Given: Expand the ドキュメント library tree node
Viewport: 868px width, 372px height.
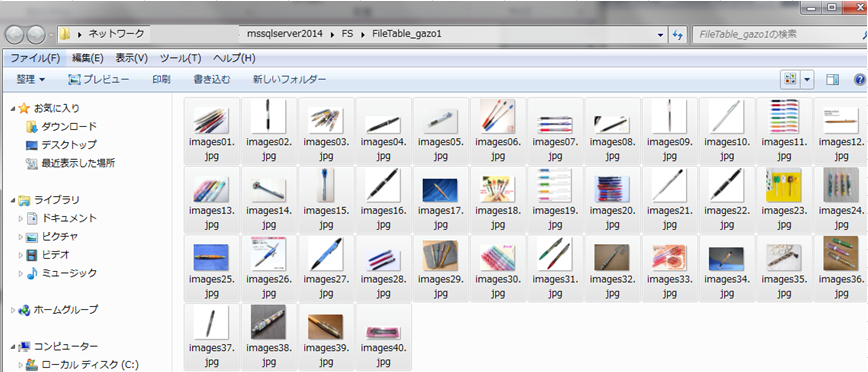Looking at the screenshot, I should coord(20,219).
